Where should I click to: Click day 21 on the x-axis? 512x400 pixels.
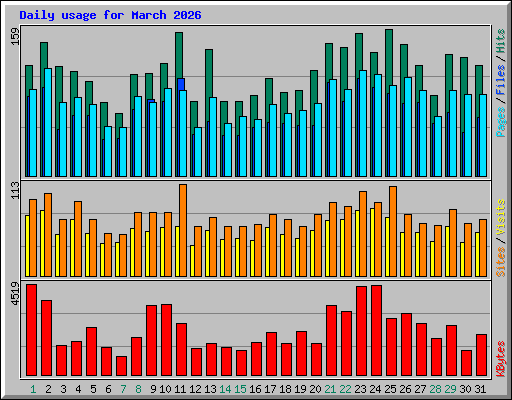point(330,389)
